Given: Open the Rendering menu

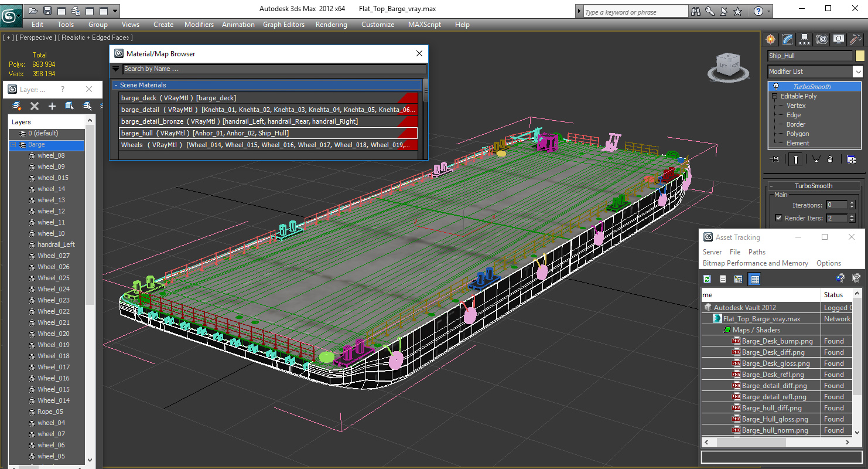Looking at the screenshot, I should [331, 25].
